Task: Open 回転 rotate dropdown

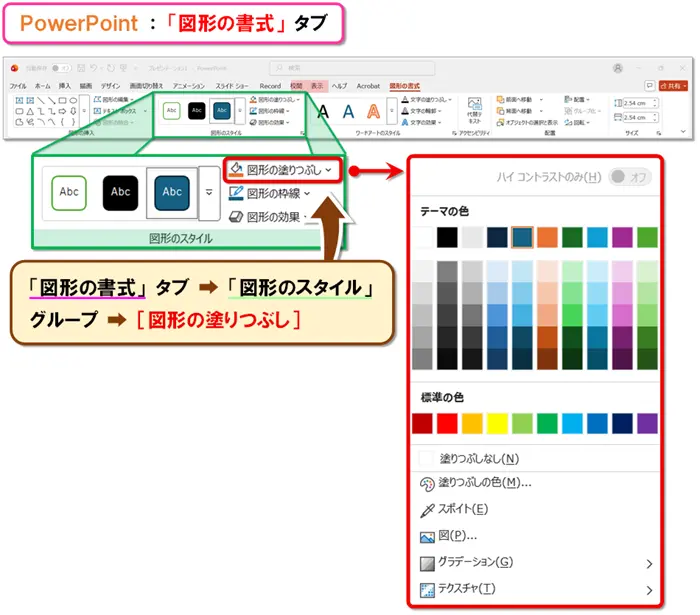Action: (577, 122)
